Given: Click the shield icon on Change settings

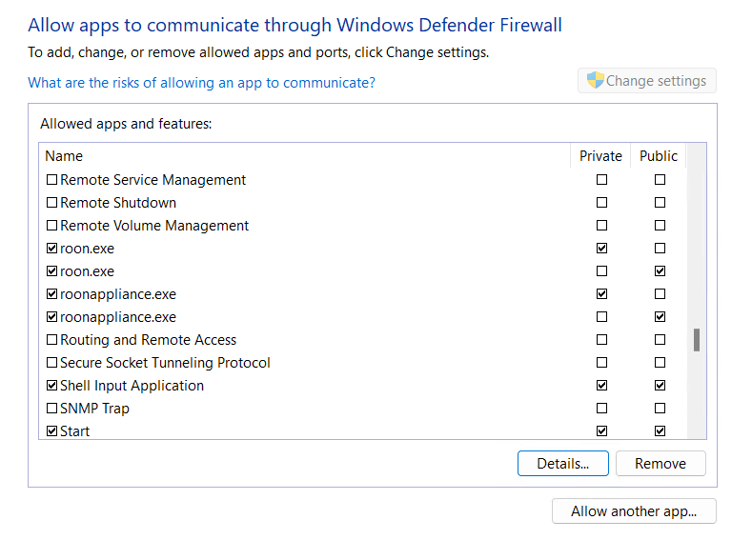Looking at the screenshot, I should (595, 80).
